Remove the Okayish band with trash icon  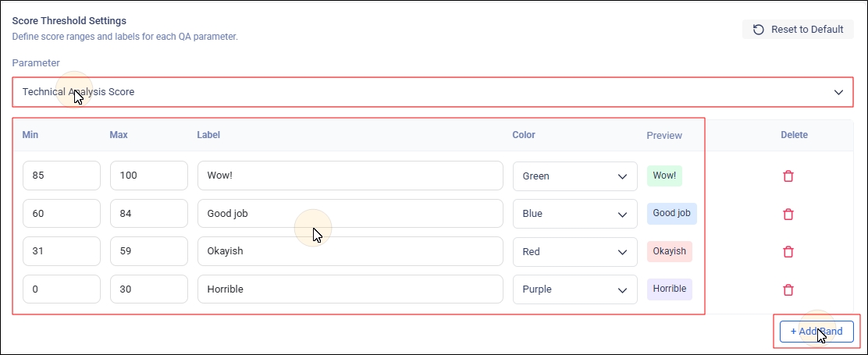click(x=788, y=251)
